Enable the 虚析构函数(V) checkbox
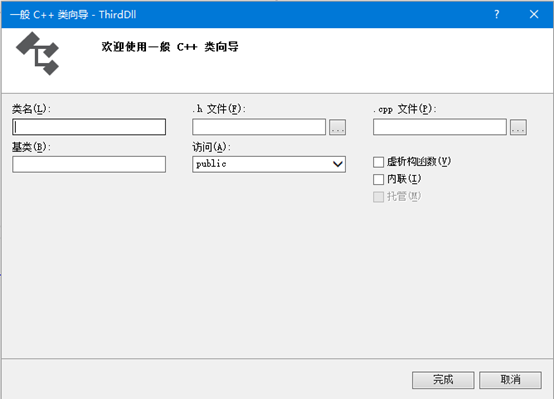This screenshot has width=554, height=399. 378,162
